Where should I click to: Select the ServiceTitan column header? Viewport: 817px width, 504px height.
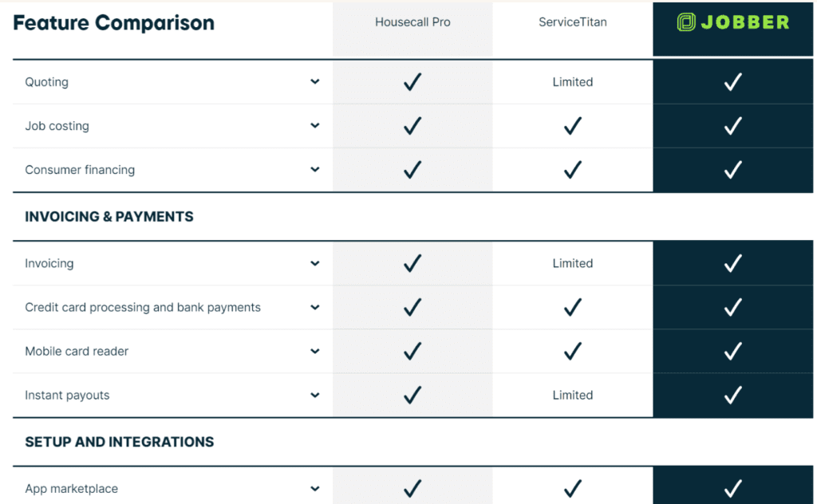click(x=572, y=22)
